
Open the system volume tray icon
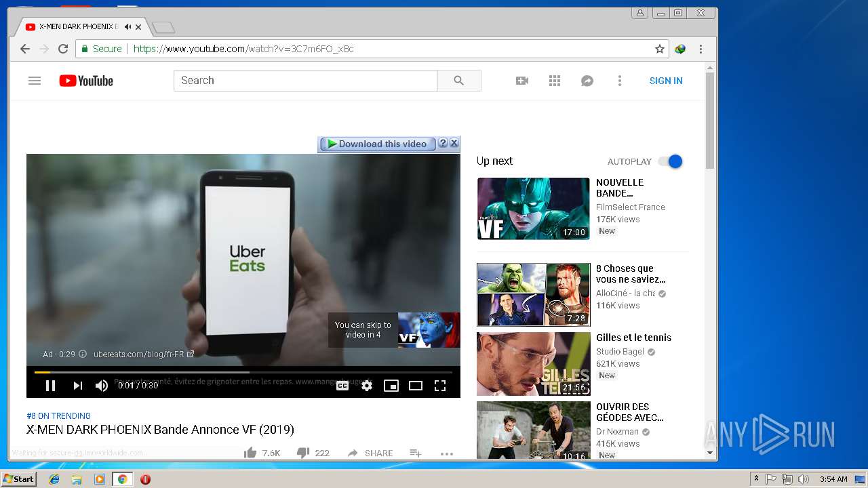pyautogui.click(x=804, y=479)
